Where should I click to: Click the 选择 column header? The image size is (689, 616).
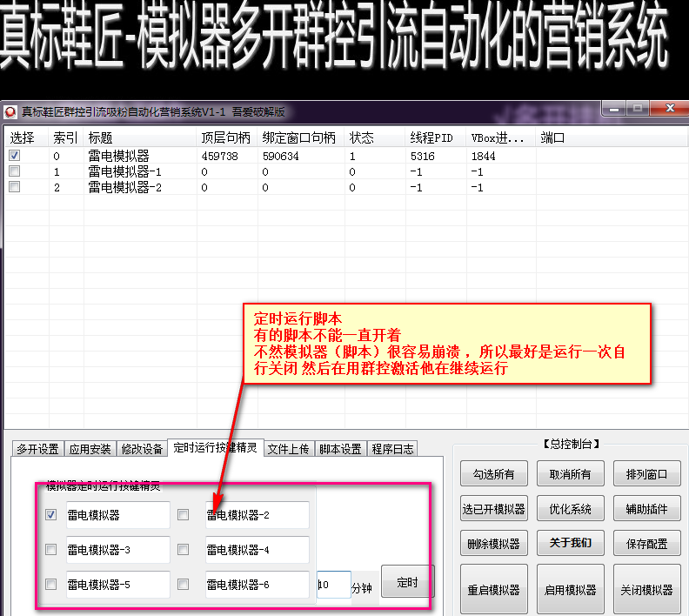click(26, 137)
